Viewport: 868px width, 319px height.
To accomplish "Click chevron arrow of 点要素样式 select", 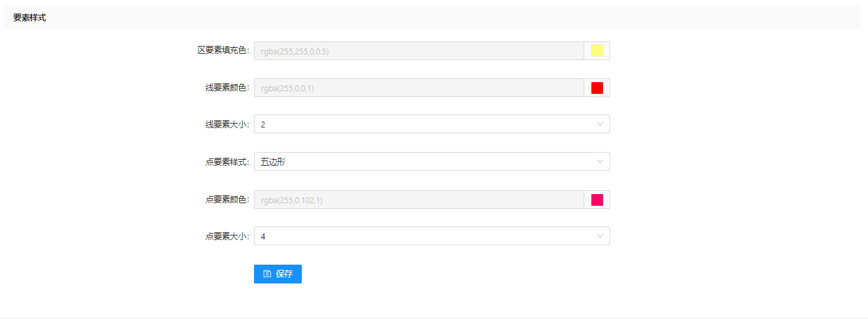I will coord(600,162).
